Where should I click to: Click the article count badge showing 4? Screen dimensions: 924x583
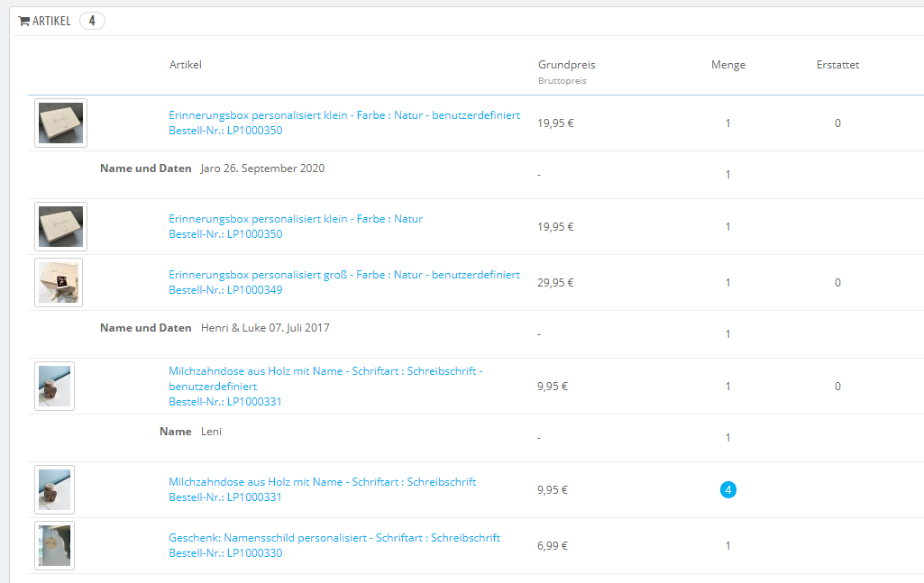pyautogui.click(x=92, y=21)
